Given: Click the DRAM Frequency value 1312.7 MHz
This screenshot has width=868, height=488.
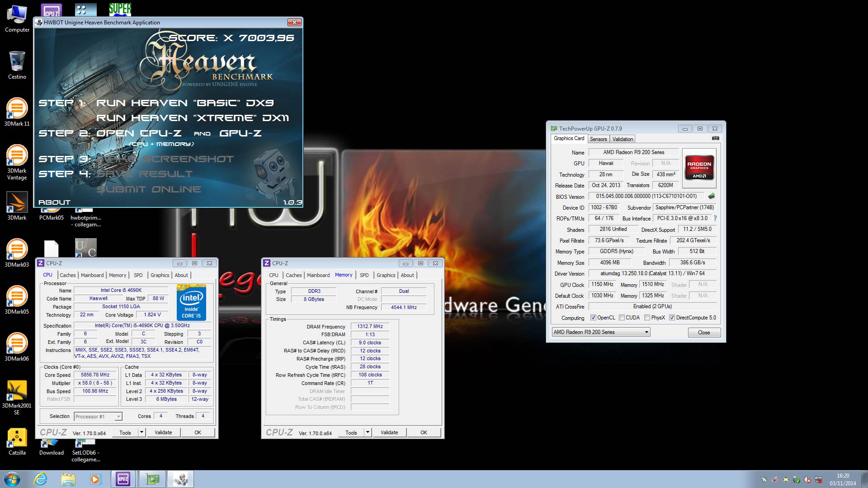Looking at the screenshot, I should point(370,327).
